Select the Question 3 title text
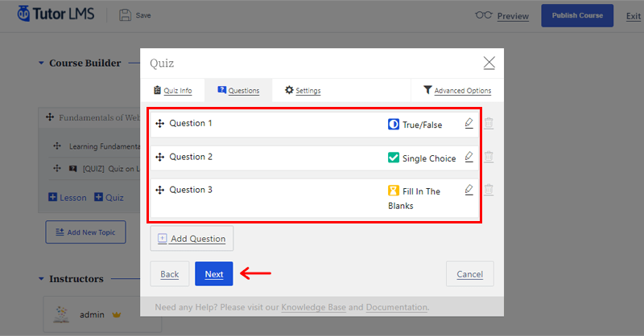This screenshot has width=644, height=336. 191,190
